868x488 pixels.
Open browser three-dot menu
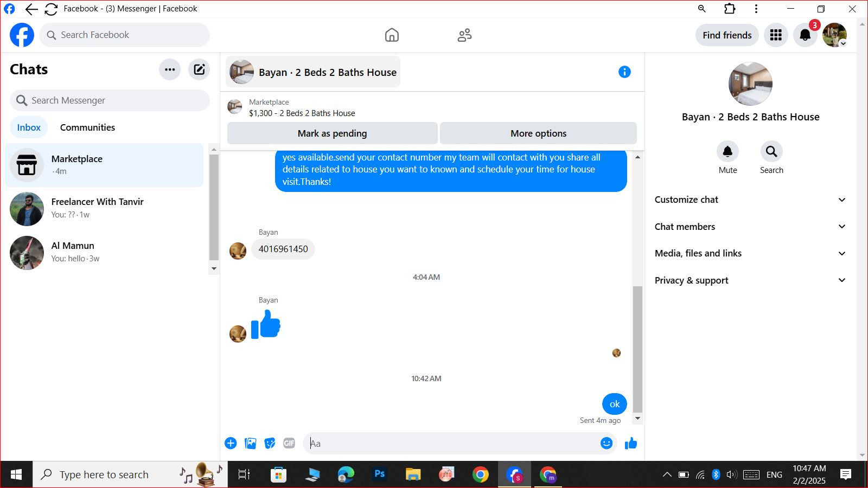(x=756, y=9)
